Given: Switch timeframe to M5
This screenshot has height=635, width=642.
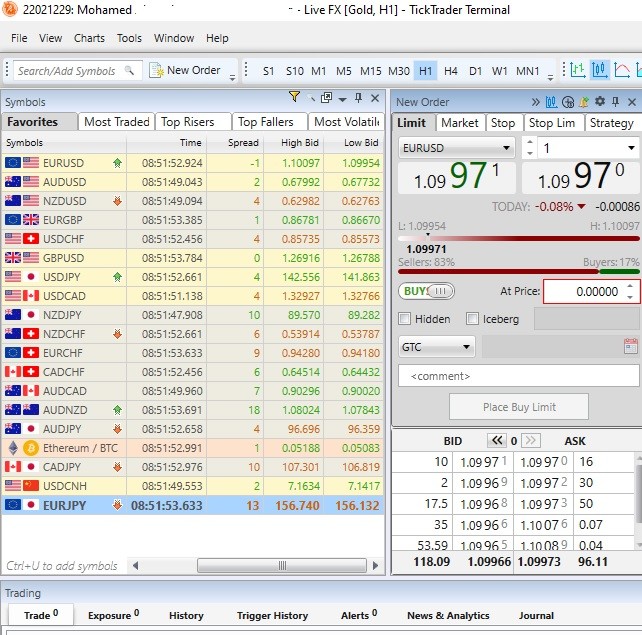Looking at the screenshot, I should click(344, 71).
